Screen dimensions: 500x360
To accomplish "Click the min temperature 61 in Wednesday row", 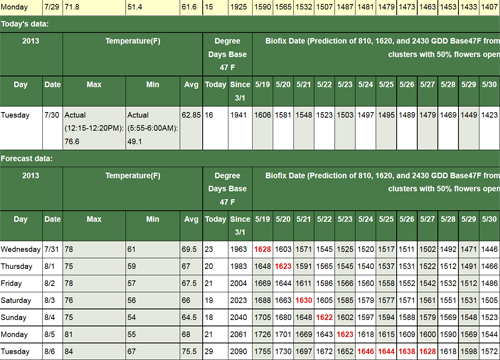I will [x=153, y=249].
